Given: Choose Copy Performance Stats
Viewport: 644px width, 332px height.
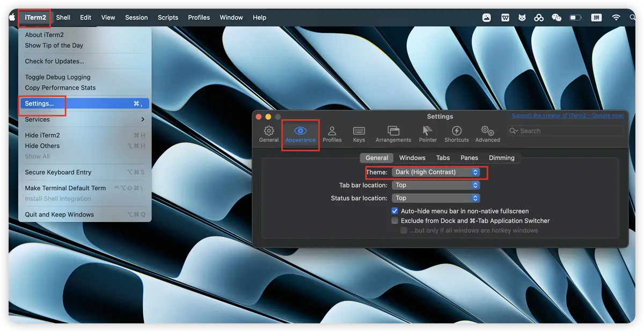Looking at the screenshot, I should click(x=84, y=88).
